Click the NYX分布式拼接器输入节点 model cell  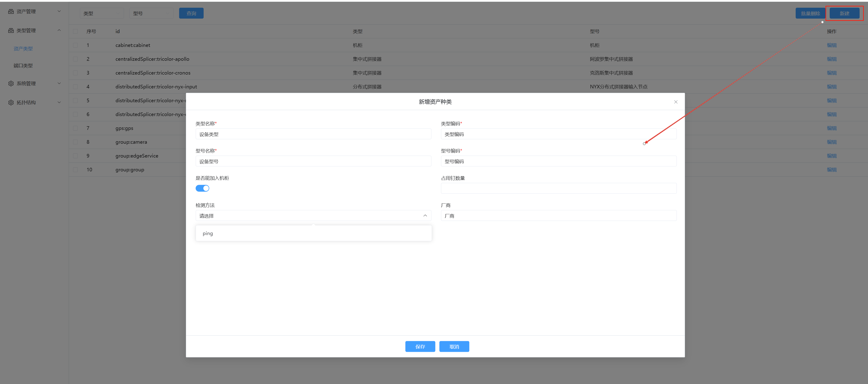tap(618, 87)
